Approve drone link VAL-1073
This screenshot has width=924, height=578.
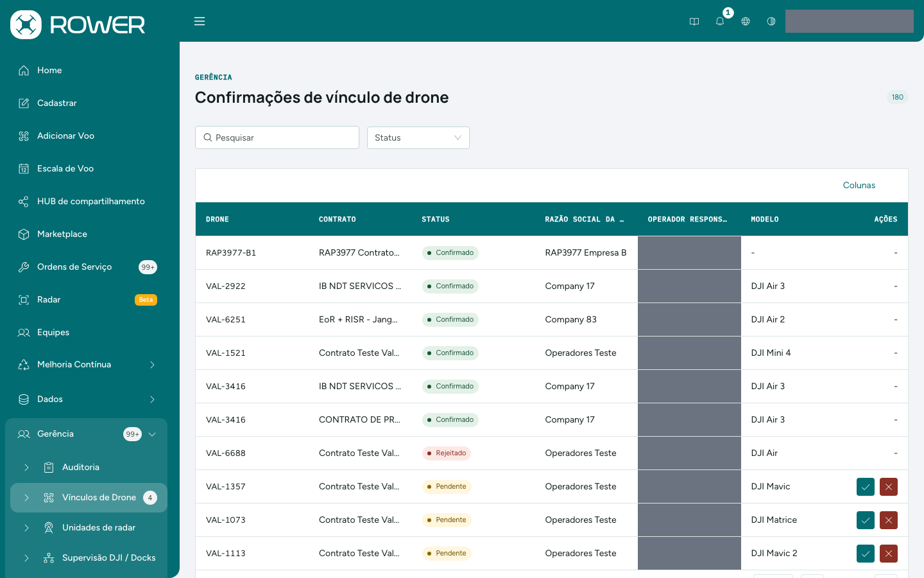pos(866,520)
